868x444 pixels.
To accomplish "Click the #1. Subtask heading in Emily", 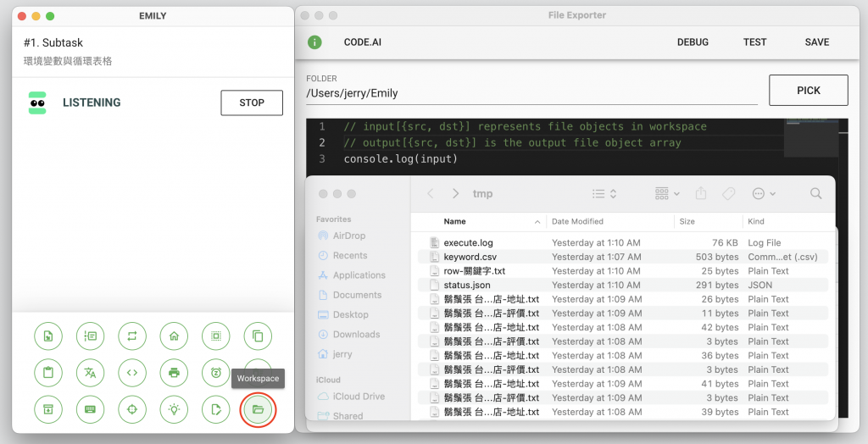I will coord(53,42).
